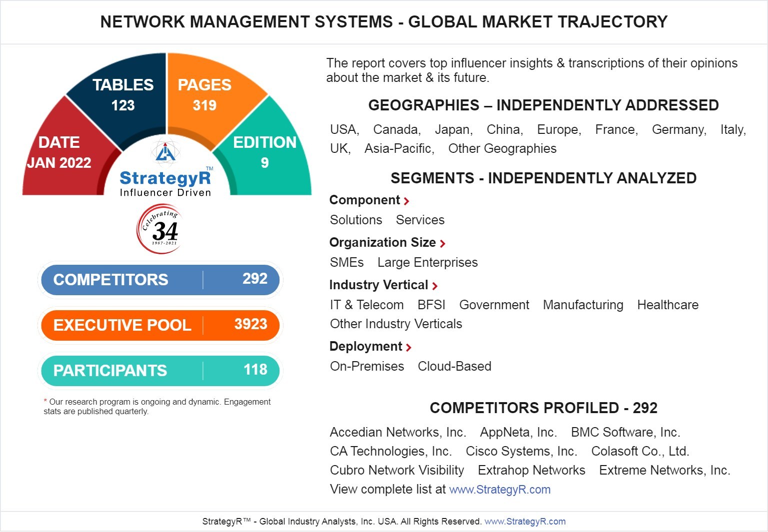The height and width of the screenshot is (532, 768).
Task: Select the Large Enterprises text
Action: pos(427,263)
